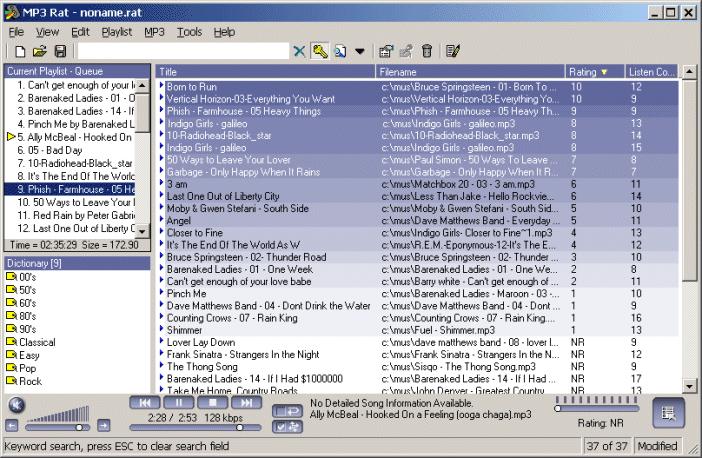The width and height of the screenshot is (702, 458).
Task: Delete selected songs with trash icon
Action: pyautogui.click(x=427, y=51)
